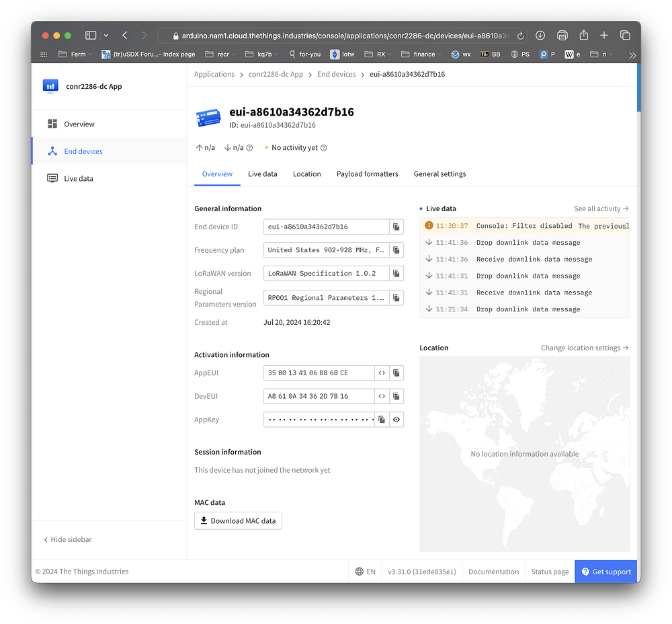Show Safari tab overview icon
Viewport: 672px width, 624px height.
coord(625,36)
